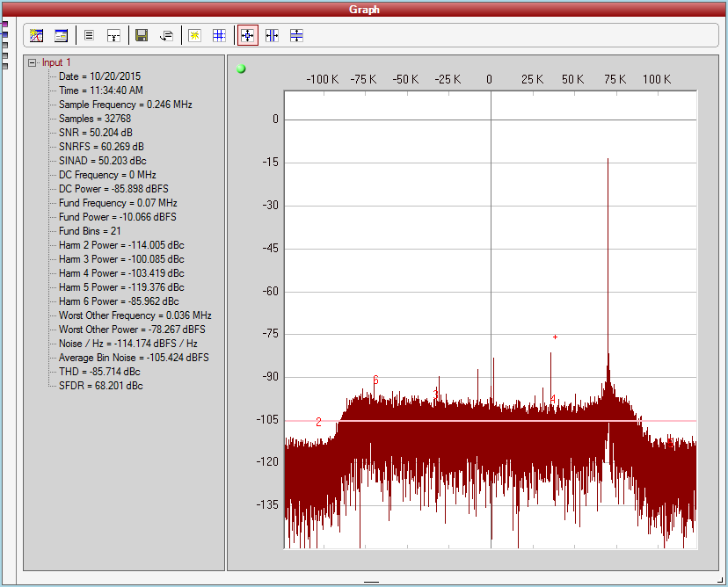
Task: Click the -100 K frequency axis label
Action: (x=323, y=79)
